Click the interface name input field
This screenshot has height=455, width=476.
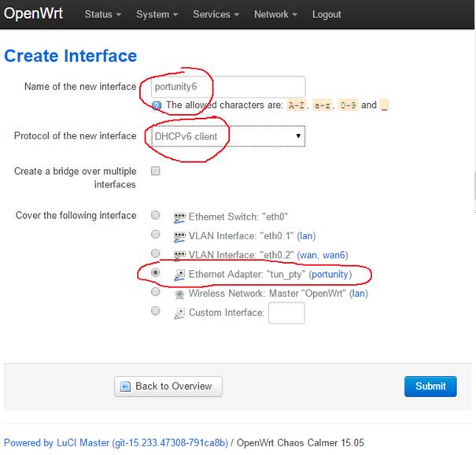click(x=227, y=86)
